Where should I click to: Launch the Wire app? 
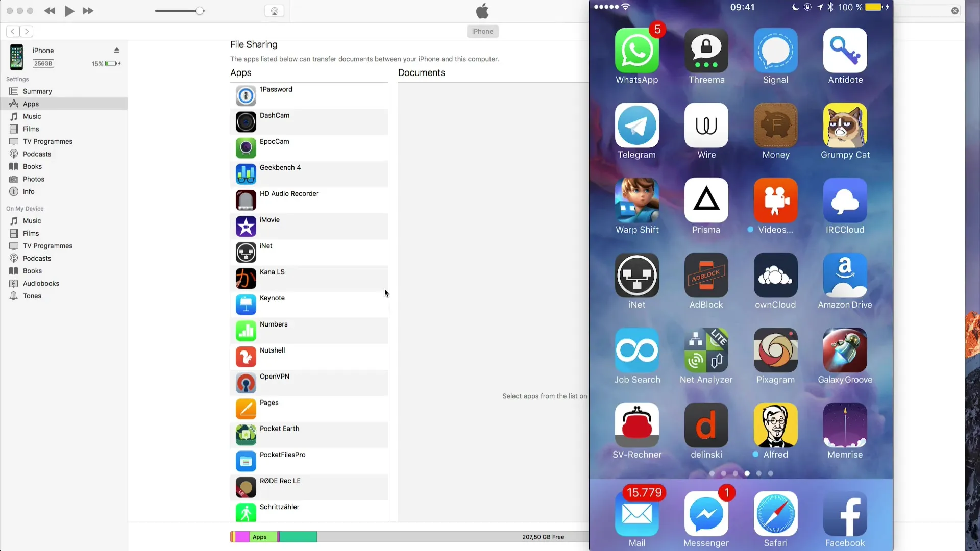(706, 126)
